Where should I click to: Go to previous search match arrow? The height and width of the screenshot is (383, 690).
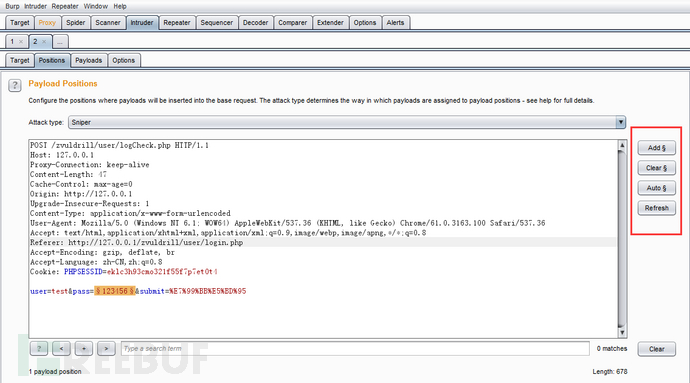click(61, 349)
